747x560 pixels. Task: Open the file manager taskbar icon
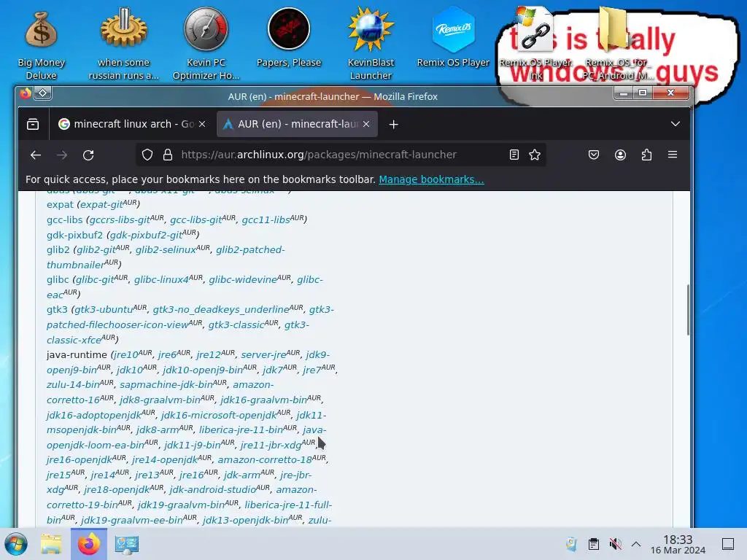pos(51,544)
